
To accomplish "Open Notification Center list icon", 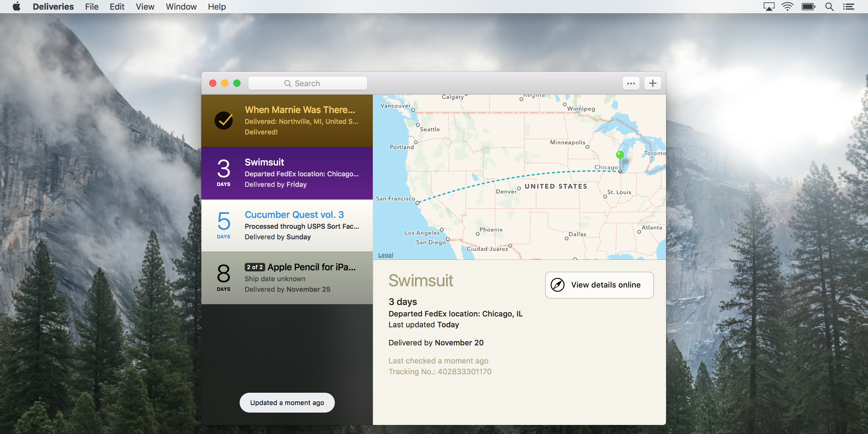I will coord(848,6).
